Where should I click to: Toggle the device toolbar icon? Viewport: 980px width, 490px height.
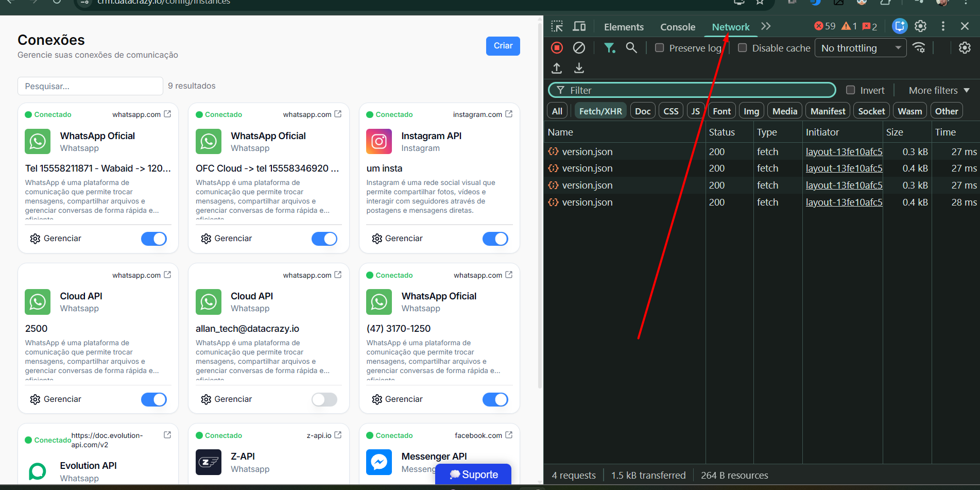point(579,26)
